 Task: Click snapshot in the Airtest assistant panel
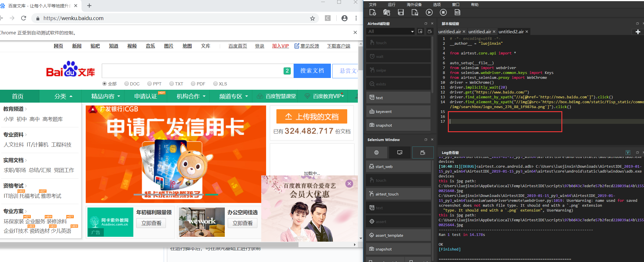398,125
